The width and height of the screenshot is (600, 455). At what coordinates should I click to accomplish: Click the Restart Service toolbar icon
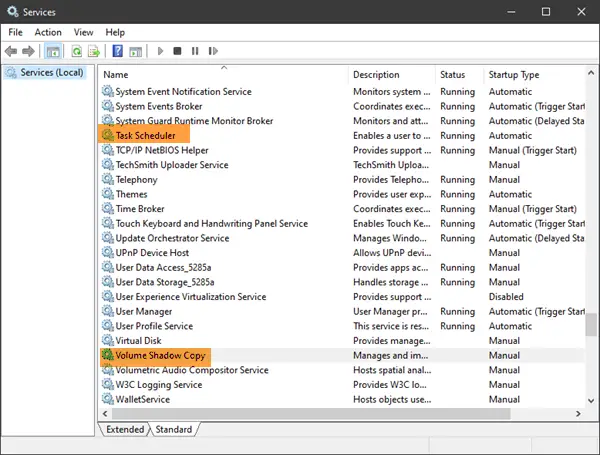(213, 51)
